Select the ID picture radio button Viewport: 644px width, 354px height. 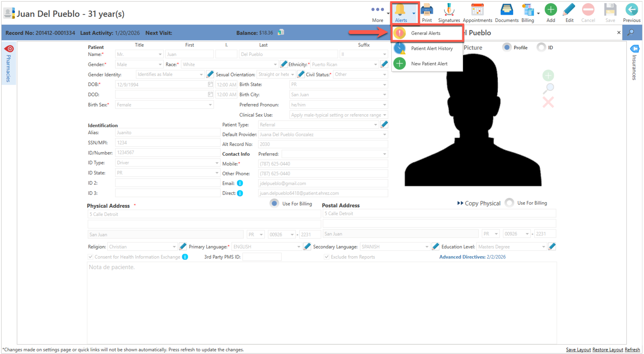(541, 48)
